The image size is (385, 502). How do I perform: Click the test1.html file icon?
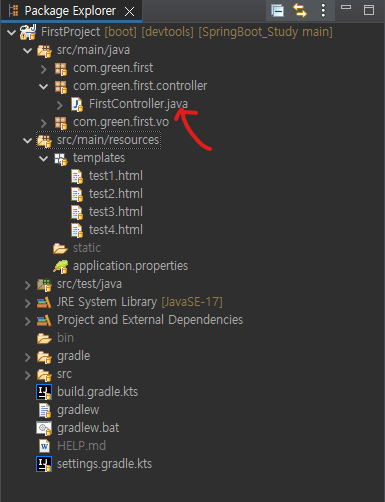77,176
